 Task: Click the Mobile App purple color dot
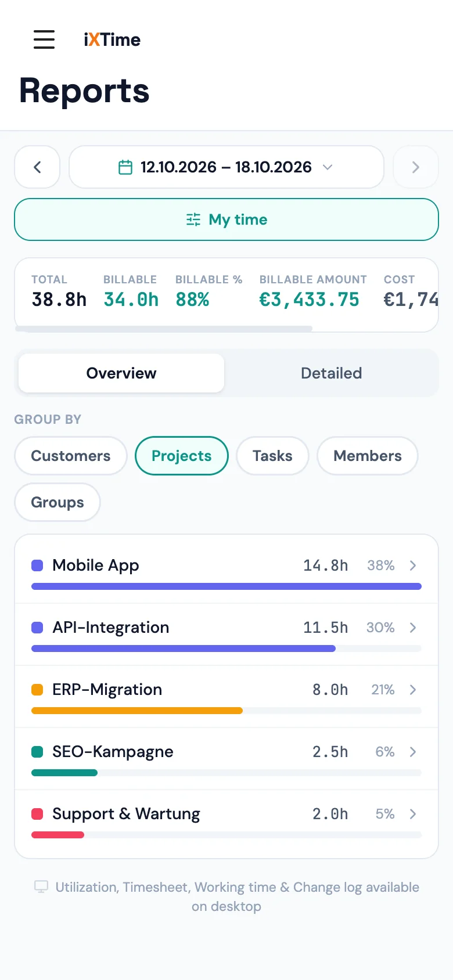37,565
